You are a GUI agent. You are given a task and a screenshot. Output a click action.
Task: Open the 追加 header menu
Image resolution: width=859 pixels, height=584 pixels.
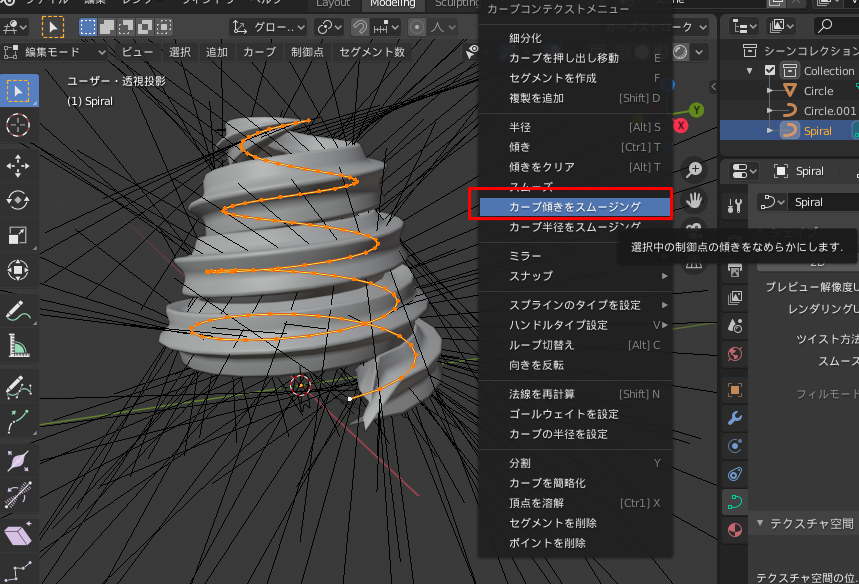point(217,52)
